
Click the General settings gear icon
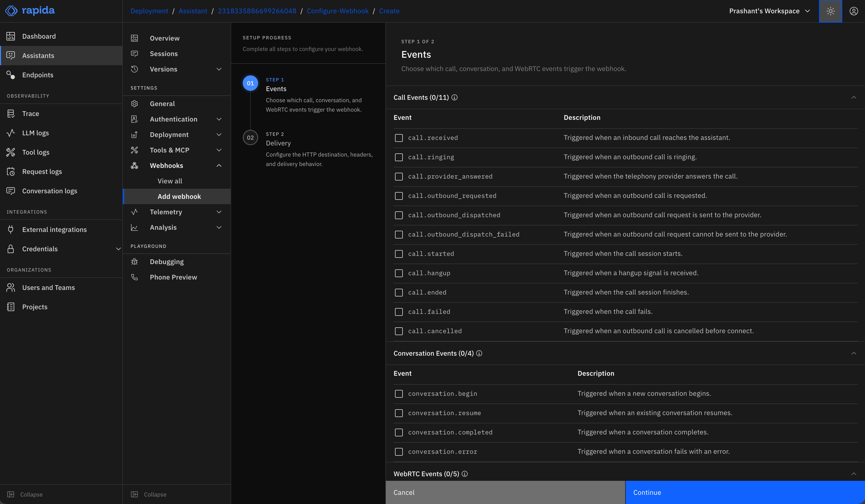click(x=135, y=104)
